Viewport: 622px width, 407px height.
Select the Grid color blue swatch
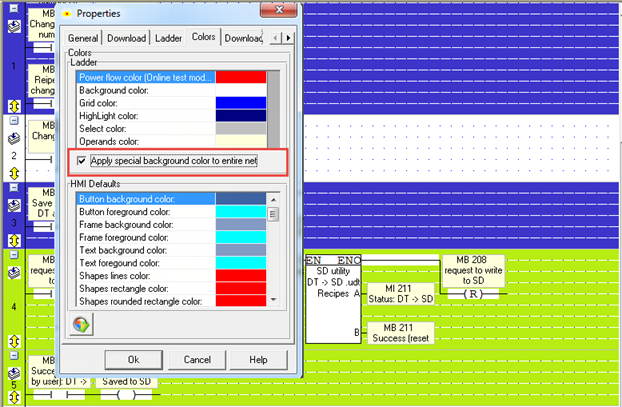pos(240,103)
